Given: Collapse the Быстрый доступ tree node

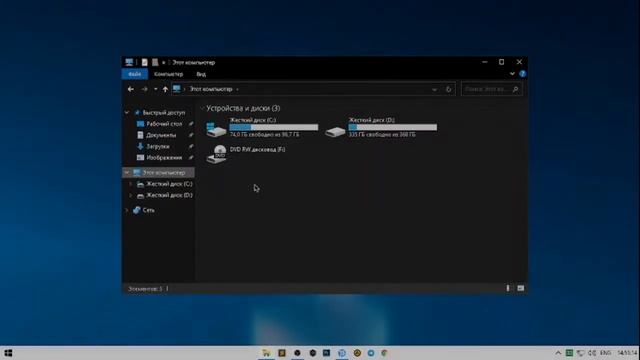Looking at the screenshot, I should (x=127, y=112).
